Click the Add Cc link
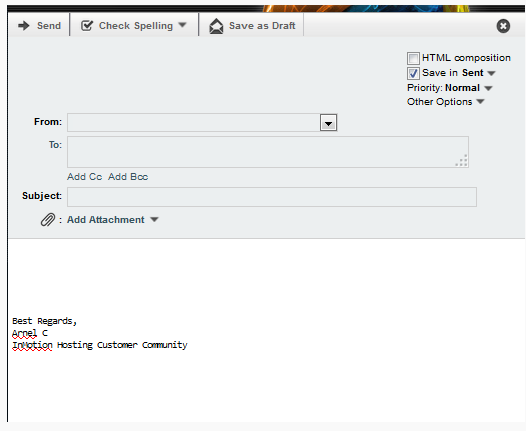 pyautogui.click(x=85, y=177)
